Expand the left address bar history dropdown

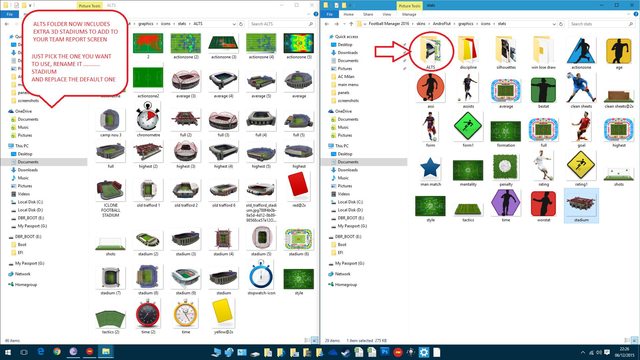(234, 24)
